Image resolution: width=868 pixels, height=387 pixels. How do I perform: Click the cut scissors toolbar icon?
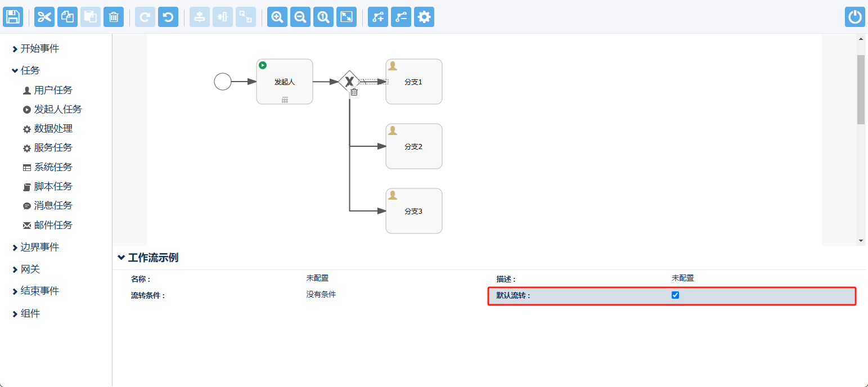point(44,17)
